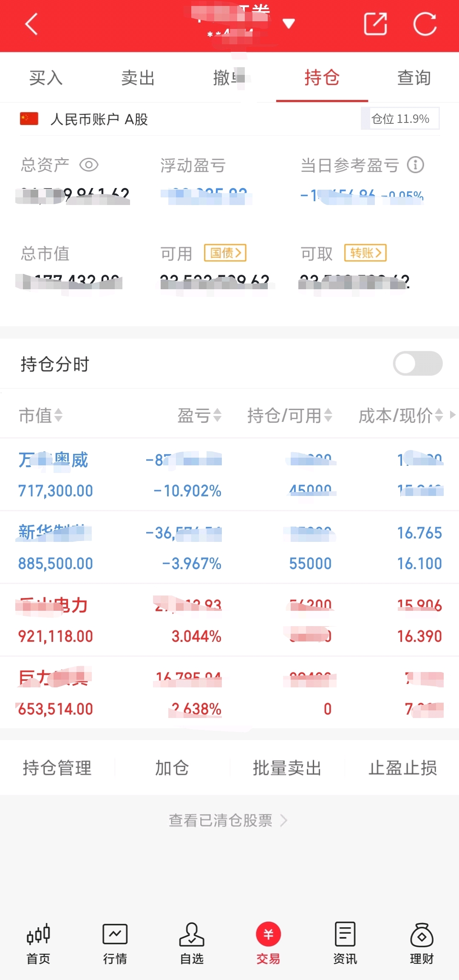Enable the 持仓分时 switch
Screen dimensions: 459x980
(418, 363)
